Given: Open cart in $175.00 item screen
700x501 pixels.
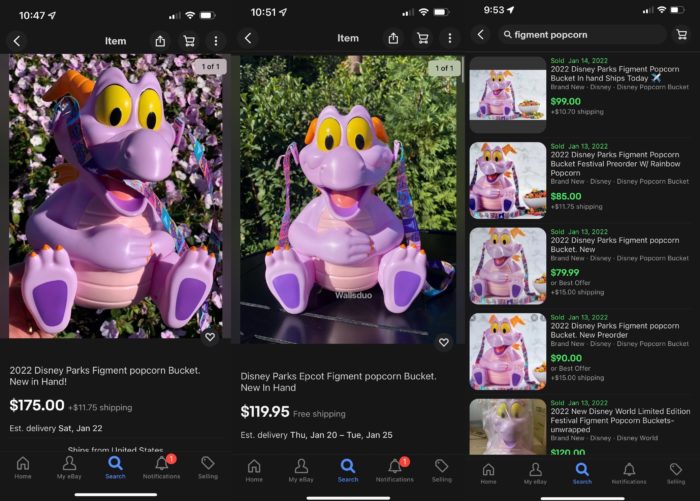Looking at the screenshot, I should tap(189, 41).
